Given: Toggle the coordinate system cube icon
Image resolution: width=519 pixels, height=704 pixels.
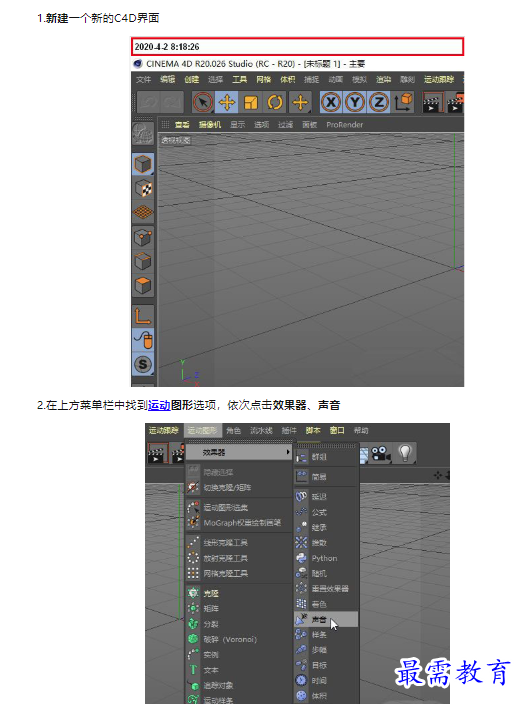Looking at the screenshot, I should (x=403, y=103).
